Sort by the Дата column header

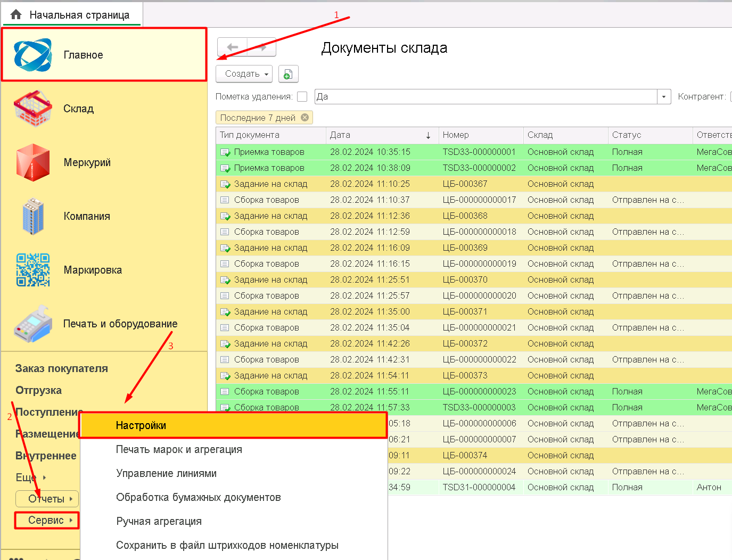382,135
